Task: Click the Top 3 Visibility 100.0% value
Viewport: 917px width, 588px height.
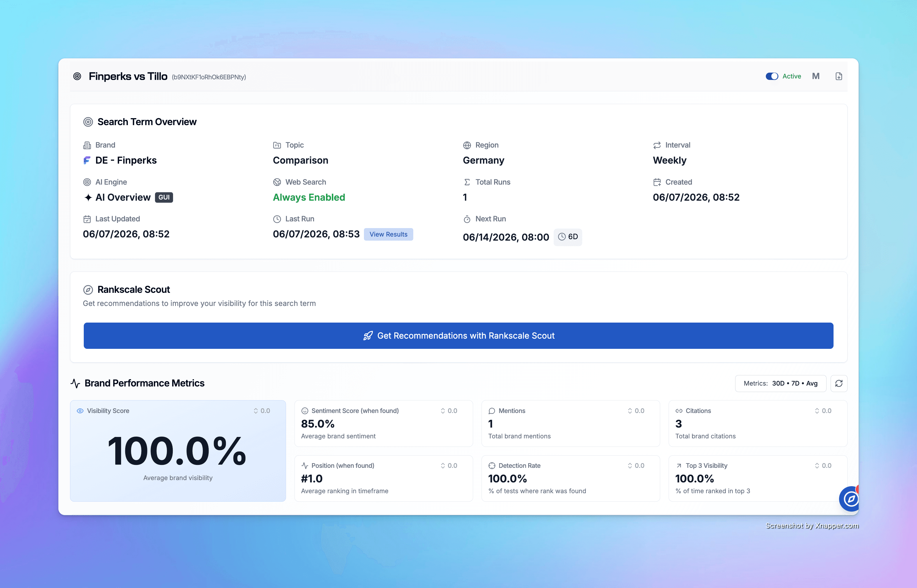Action: pos(694,478)
